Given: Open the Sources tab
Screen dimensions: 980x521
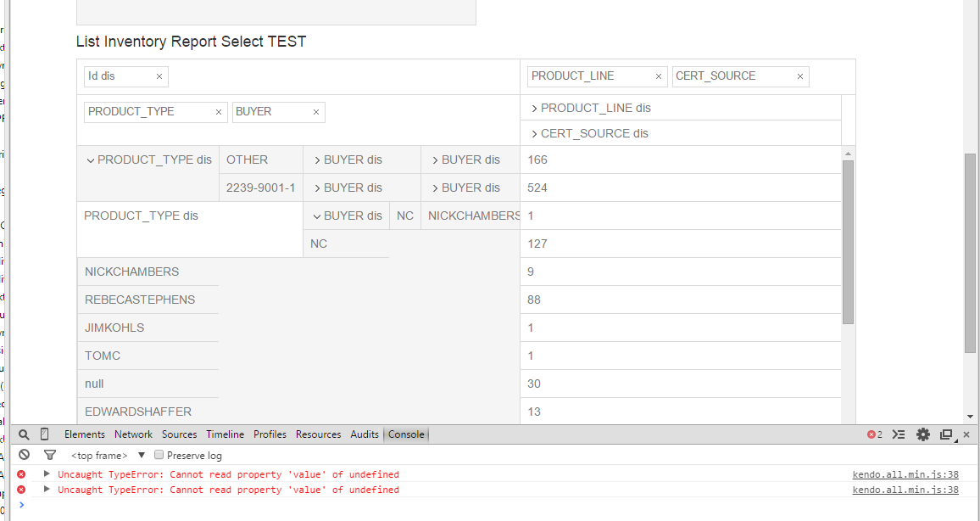Looking at the screenshot, I should click(x=180, y=434).
